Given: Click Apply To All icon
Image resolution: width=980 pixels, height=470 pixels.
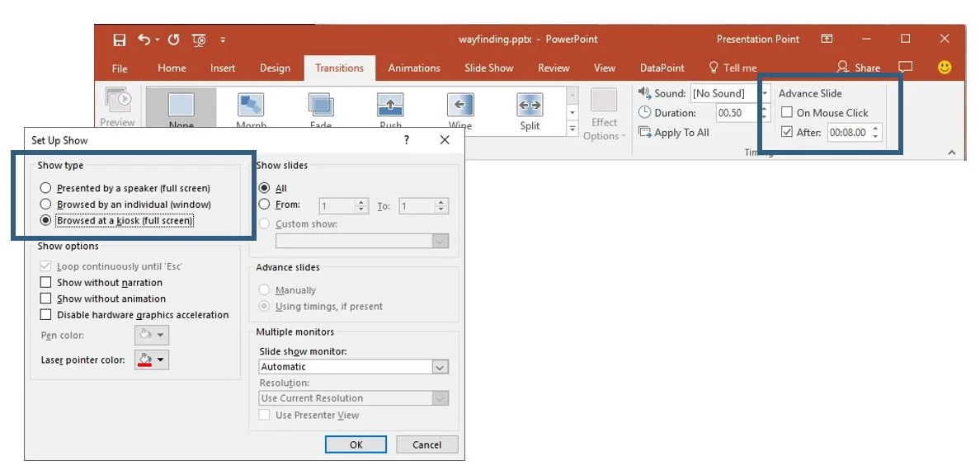Looking at the screenshot, I should (645, 133).
